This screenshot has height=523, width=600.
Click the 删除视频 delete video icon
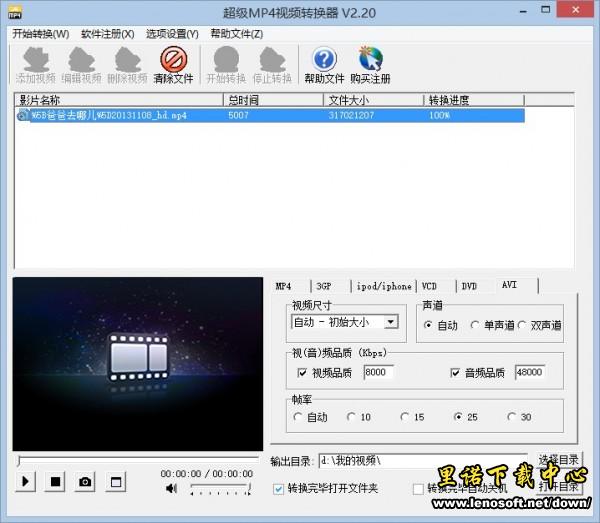tap(127, 64)
